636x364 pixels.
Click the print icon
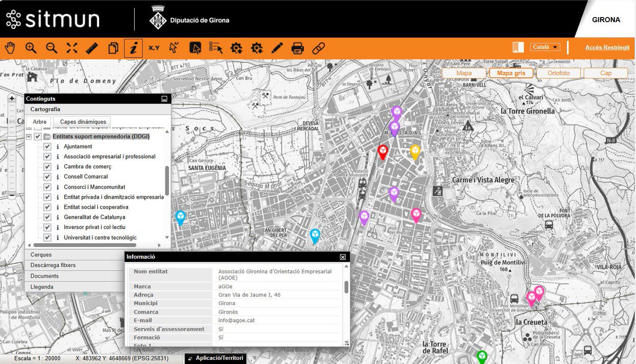pyautogui.click(x=298, y=48)
